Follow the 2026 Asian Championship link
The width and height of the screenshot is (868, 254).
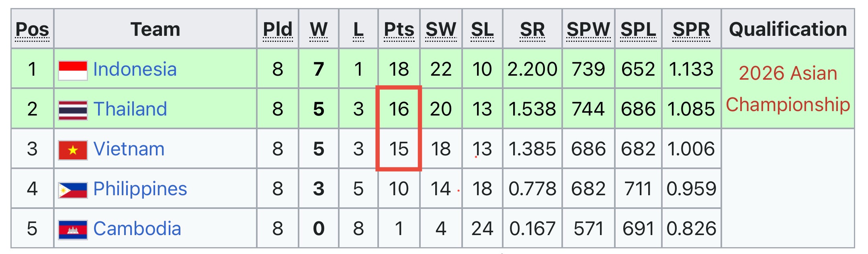[x=788, y=89]
